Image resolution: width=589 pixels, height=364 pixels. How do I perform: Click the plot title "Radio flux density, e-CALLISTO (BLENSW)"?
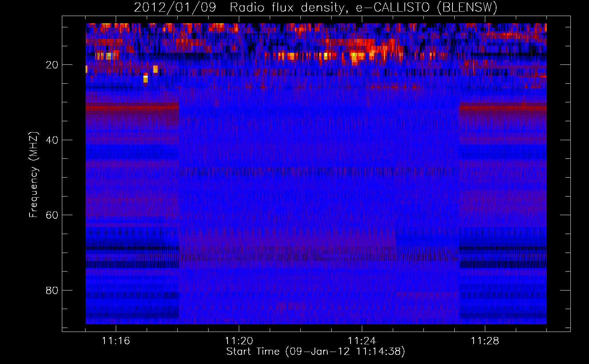coord(363,7)
